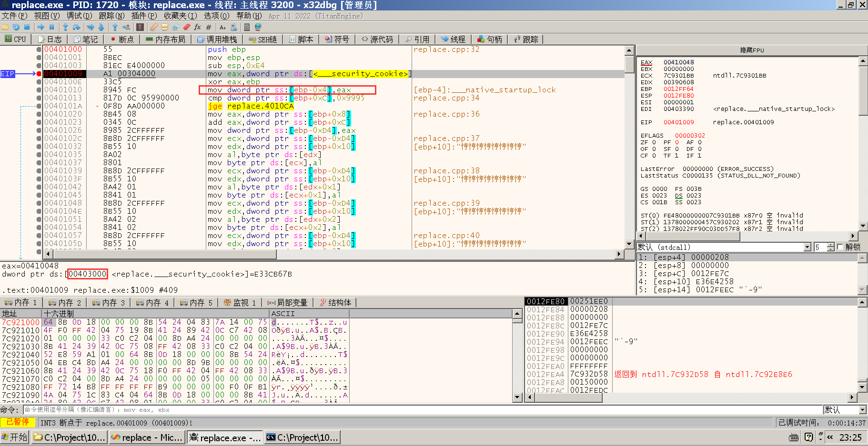Click the Run arrow toolbar icon
The height and width of the screenshot is (446, 868).
[x=41, y=27]
